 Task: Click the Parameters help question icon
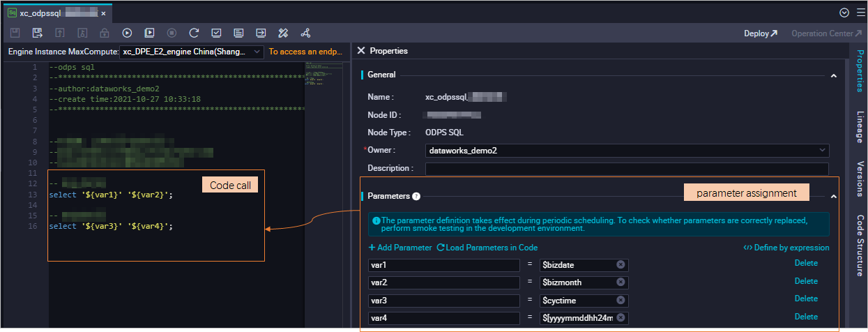click(416, 197)
